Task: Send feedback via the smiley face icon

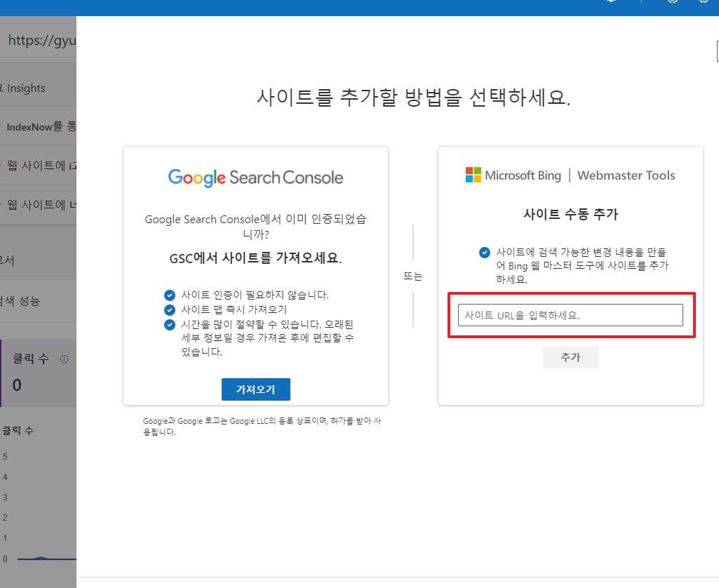Action: [673, 3]
